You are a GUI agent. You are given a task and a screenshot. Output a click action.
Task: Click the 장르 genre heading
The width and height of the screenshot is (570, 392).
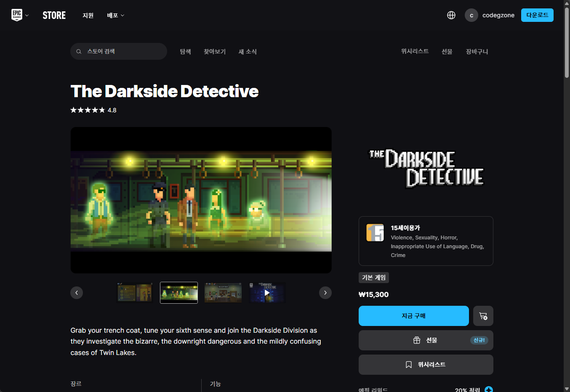[x=76, y=384]
